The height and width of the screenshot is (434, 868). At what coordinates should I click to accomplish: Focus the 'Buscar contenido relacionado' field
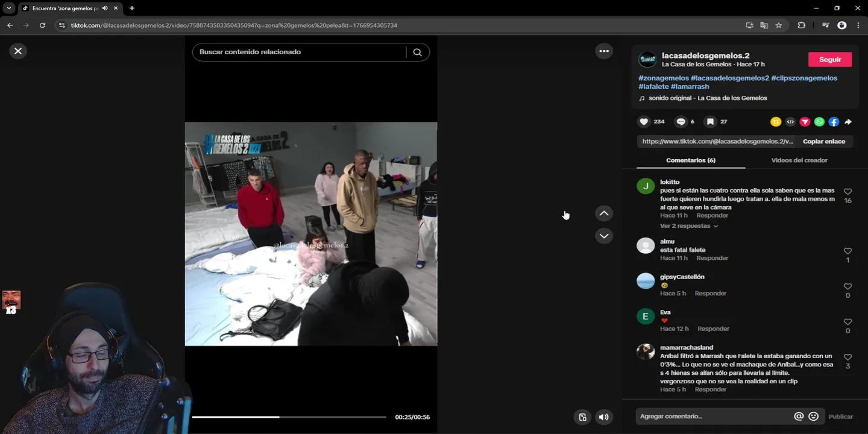point(299,52)
